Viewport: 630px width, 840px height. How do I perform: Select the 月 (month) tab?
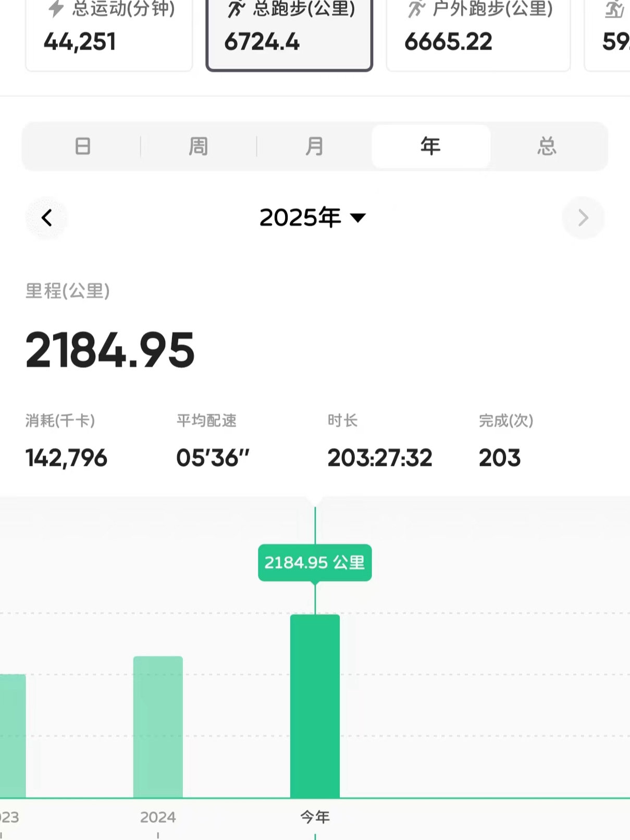314,146
